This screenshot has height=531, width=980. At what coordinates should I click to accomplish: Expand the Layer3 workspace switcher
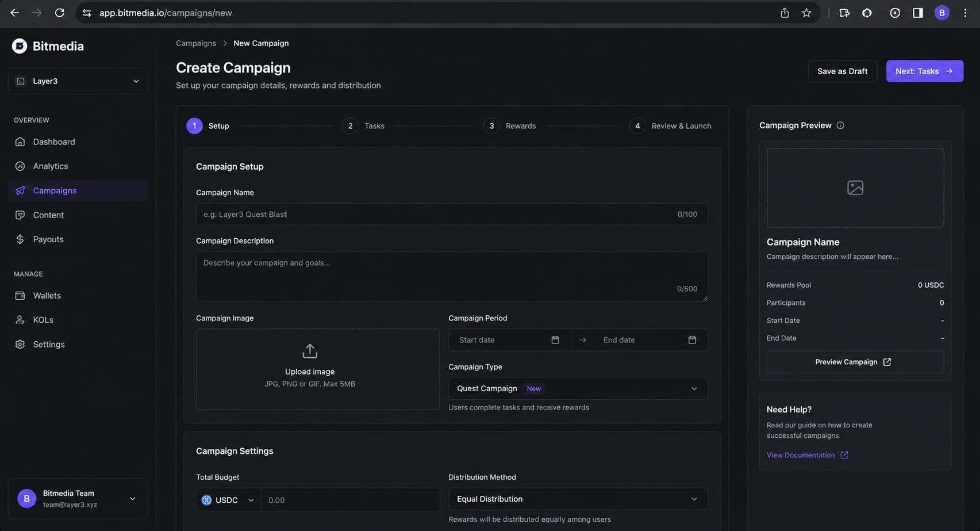click(x=78, y=81)
